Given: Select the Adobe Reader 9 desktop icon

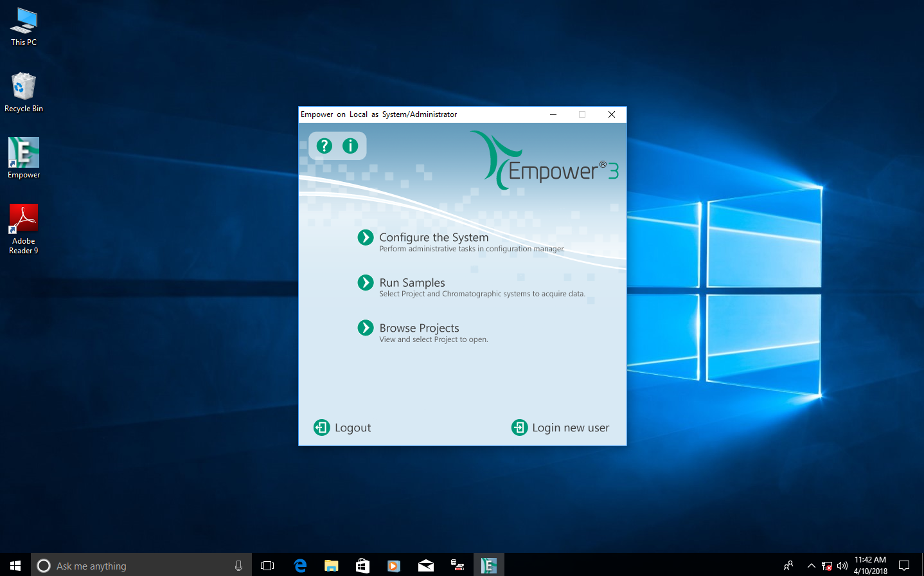Looking at the screenshot, I should pyautogui.click(x=24, y=220).
